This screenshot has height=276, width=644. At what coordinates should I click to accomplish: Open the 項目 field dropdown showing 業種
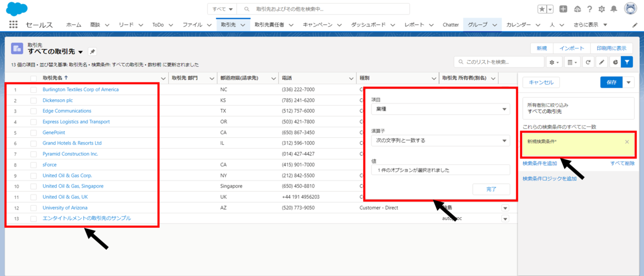tap(440, 109)
